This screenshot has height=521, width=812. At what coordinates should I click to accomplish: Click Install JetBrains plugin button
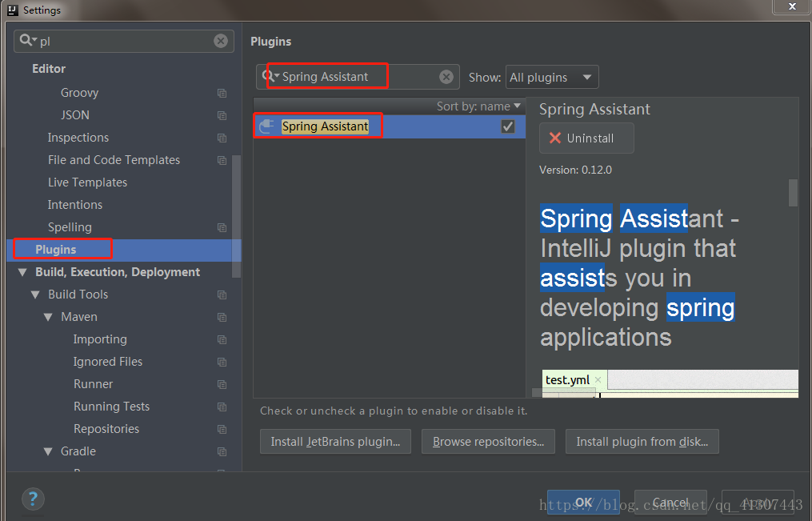click(x=335, y=442)
